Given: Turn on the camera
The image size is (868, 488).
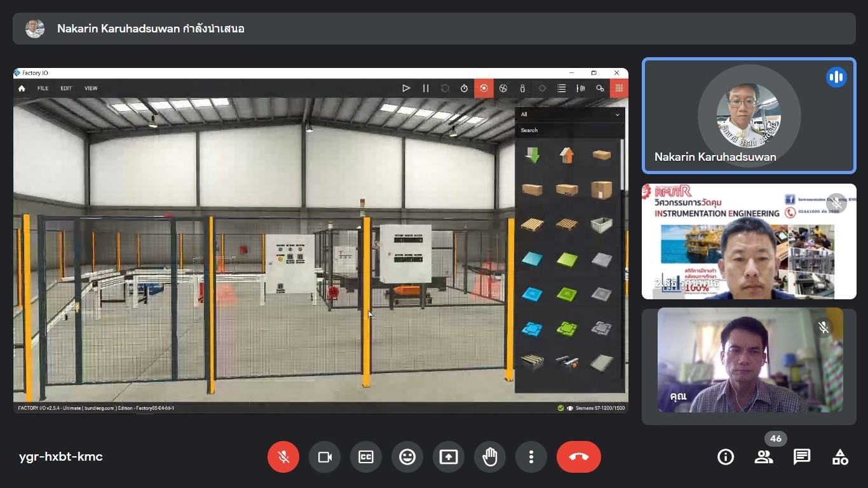Looking at the screenshot, I should pos(325,457).
